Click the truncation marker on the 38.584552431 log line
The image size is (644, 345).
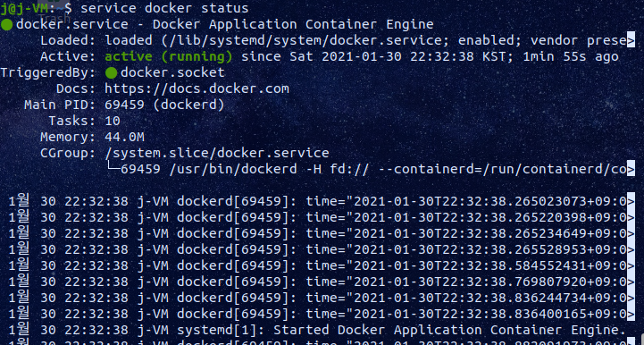point(631,265)
